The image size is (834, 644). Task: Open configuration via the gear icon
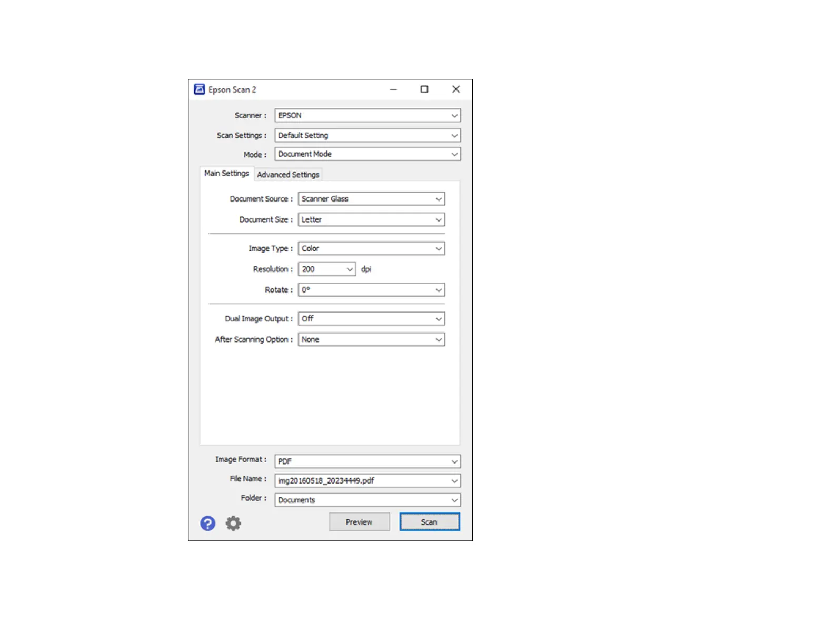233,523
